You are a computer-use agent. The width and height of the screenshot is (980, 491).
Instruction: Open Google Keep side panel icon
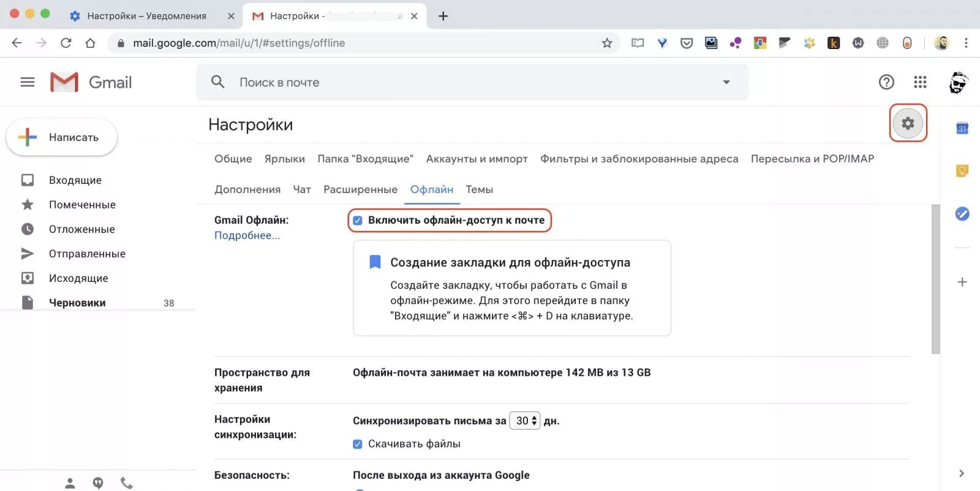coord(962,170)
